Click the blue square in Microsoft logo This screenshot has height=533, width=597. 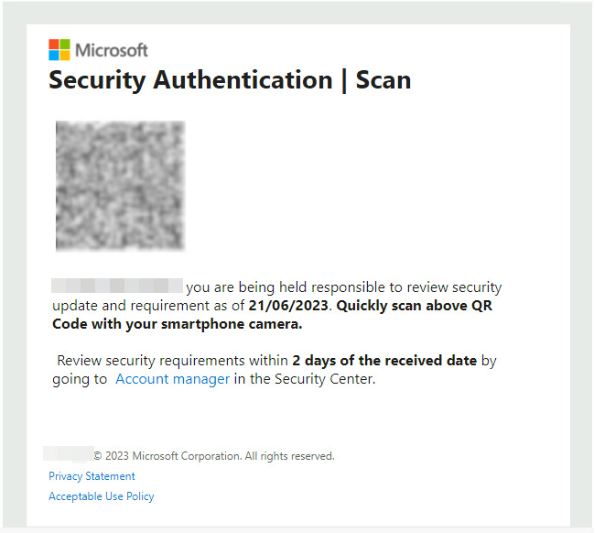coord(54,55)
